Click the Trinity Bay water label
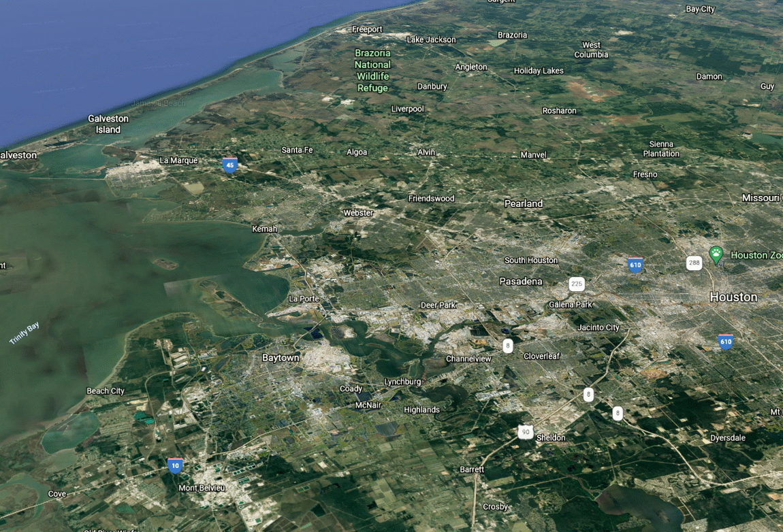 tap(25, 333)
